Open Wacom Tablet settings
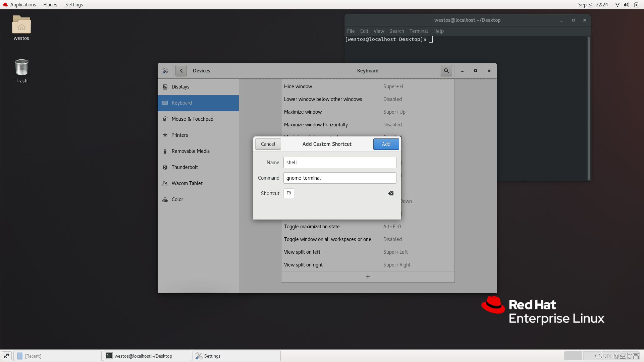 point(198,183)
